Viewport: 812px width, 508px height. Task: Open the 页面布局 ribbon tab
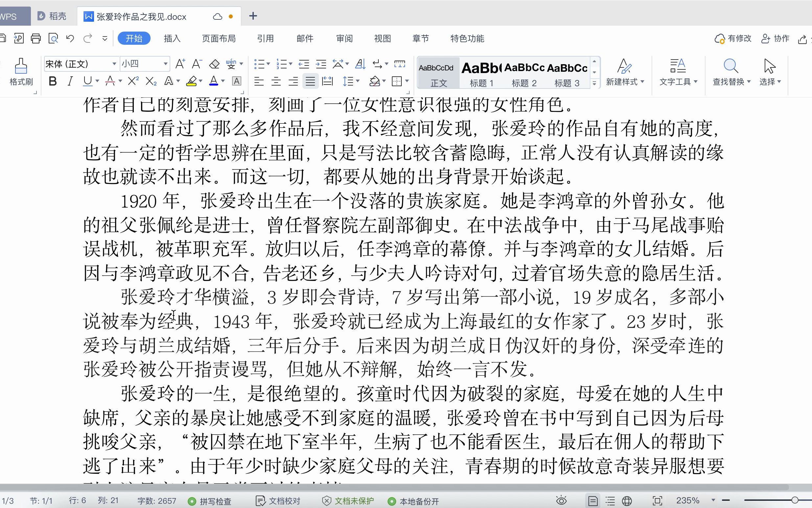click(219, 38)
